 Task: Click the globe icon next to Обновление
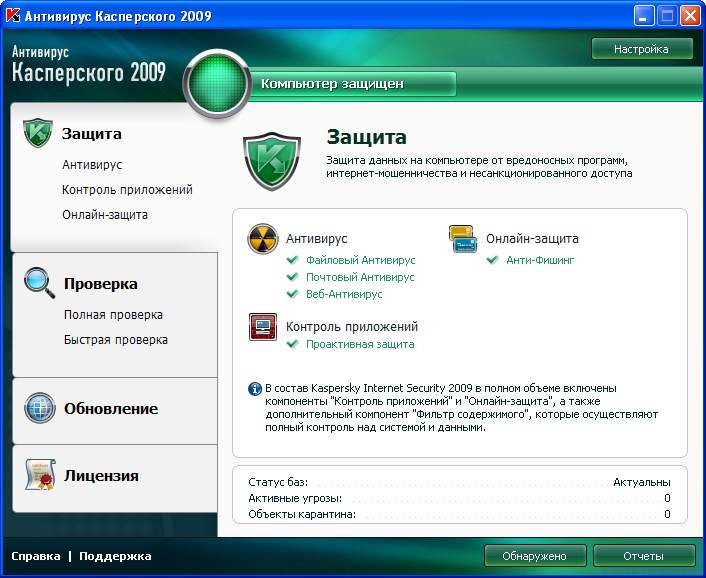40,408
